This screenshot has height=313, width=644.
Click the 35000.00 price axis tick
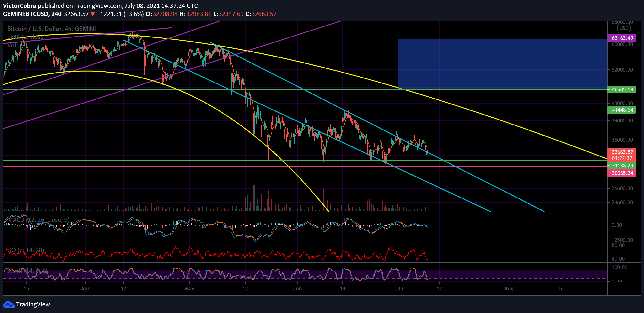[622, 140]
